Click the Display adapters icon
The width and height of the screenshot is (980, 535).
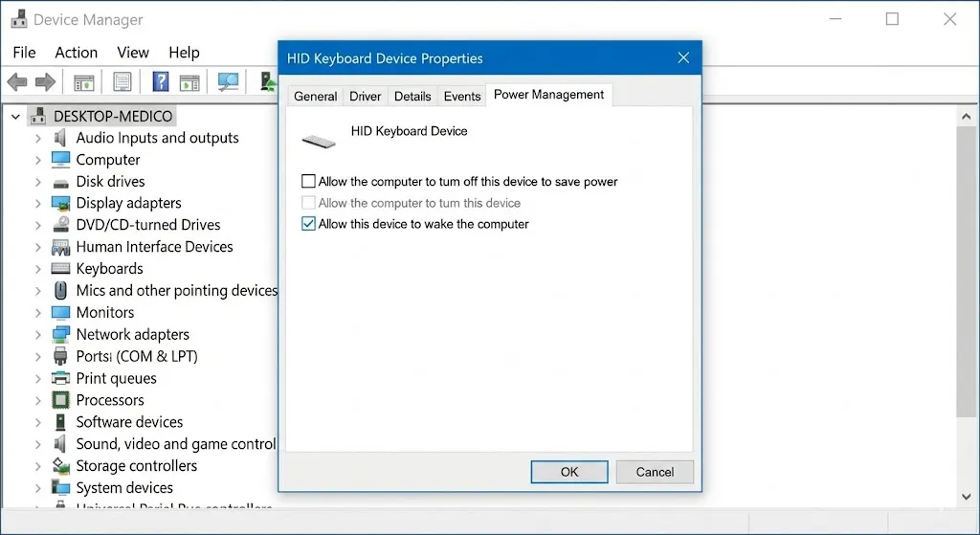(x=60, y=204)
